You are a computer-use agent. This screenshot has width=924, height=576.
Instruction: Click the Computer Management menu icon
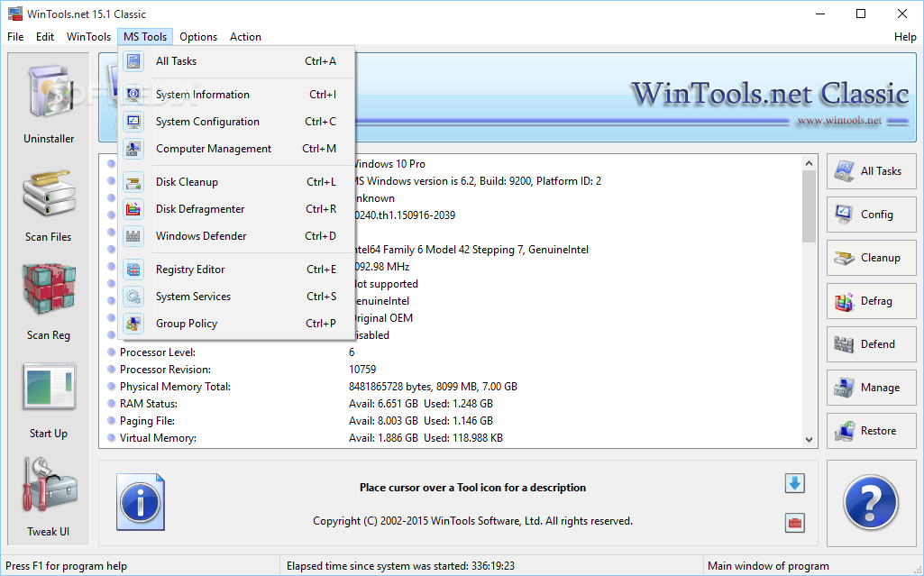(x=133, y=149)
